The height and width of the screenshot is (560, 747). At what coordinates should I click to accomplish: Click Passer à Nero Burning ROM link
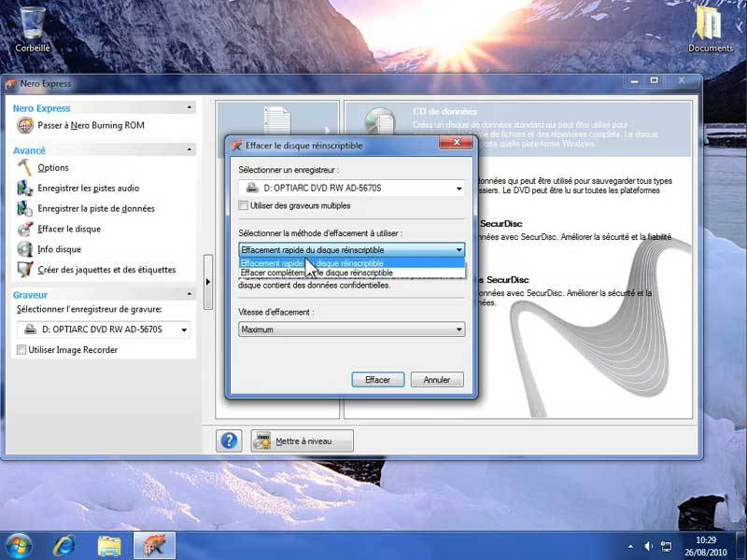pos(91,125)
